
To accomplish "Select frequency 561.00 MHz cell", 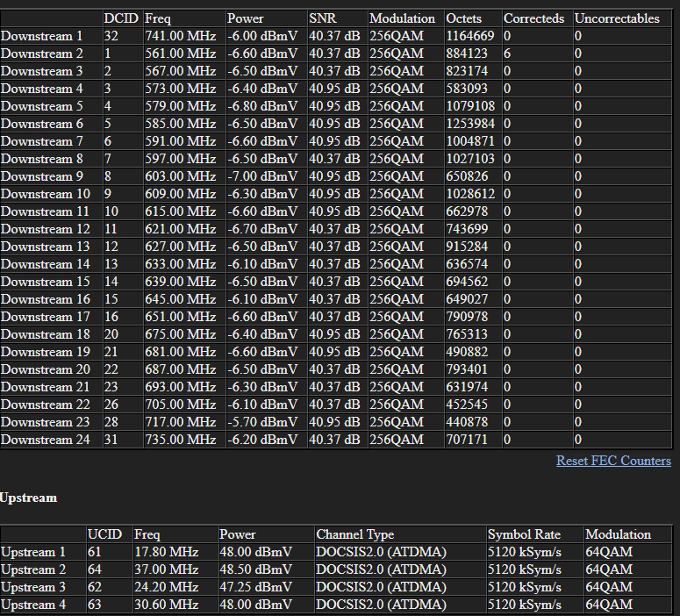I will pyautogui.click(x=181, y=54).
